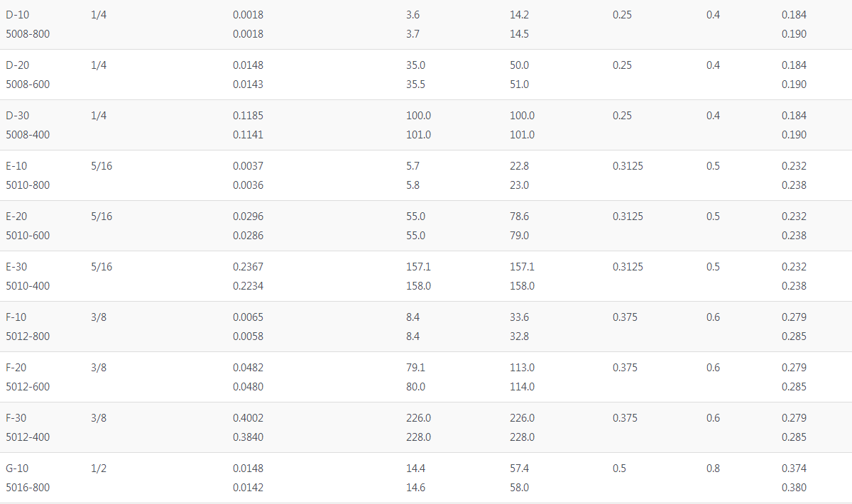
Task: Select the value 113.0
Action: pyautogui.click(x=522, y=368)
